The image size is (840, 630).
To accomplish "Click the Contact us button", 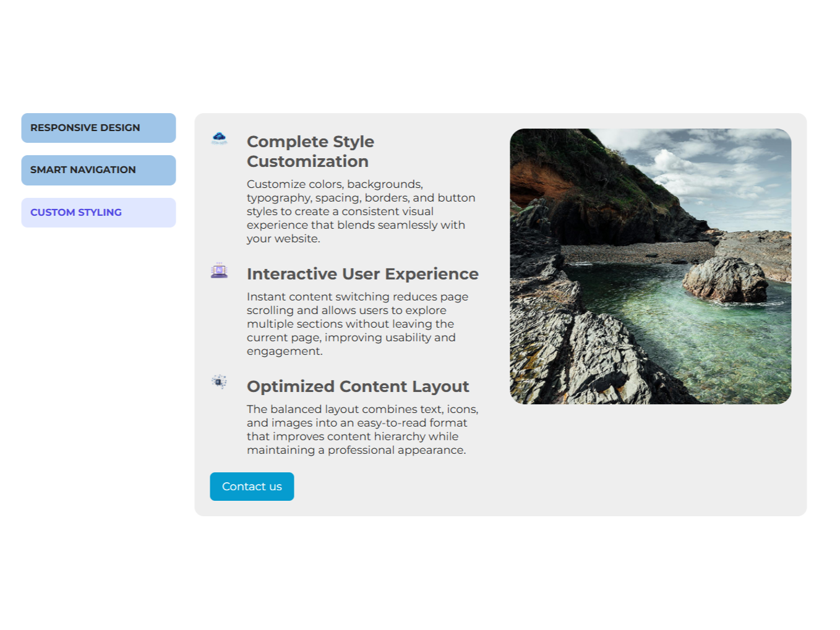I will [x=252, y=487].
